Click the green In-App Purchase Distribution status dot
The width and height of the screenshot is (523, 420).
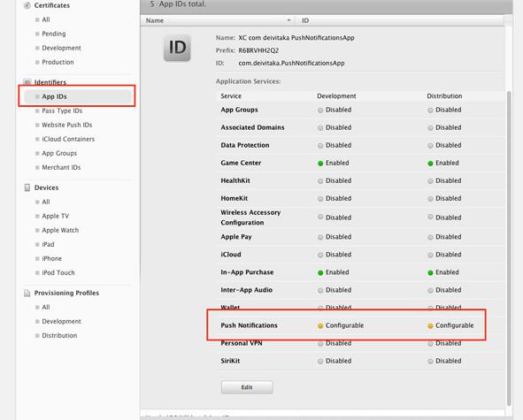pos(430,272)
